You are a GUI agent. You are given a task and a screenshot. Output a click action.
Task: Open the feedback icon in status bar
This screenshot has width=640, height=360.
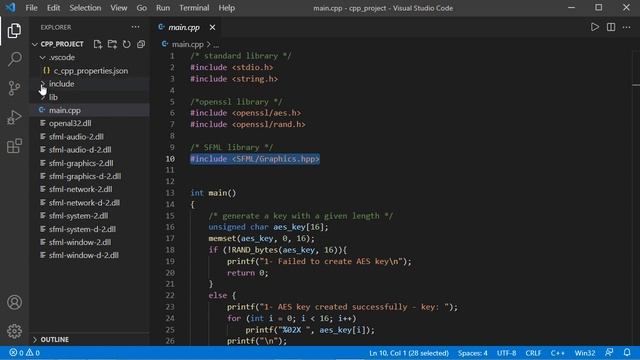609,352
